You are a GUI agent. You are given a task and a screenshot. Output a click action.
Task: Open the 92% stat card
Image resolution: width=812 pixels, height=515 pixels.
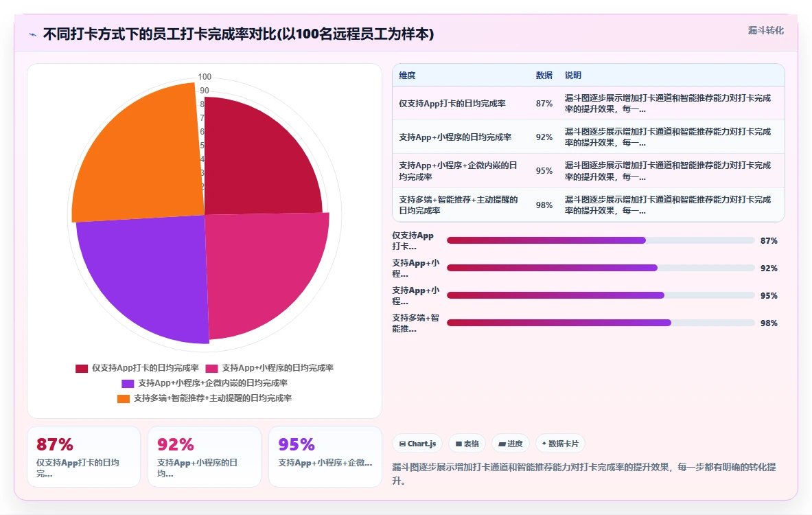click(x=205, y=457)
